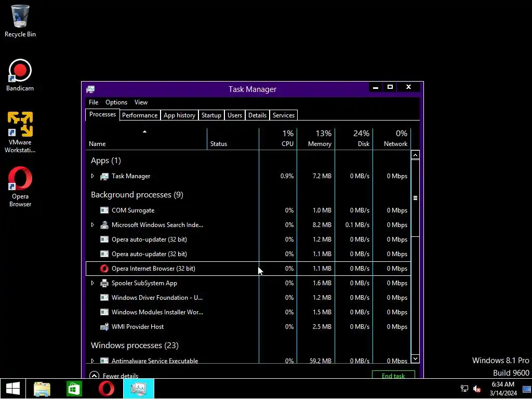Select the WMI Provider Host row
The image size is (532, 399).
click(x=248, y=327)
